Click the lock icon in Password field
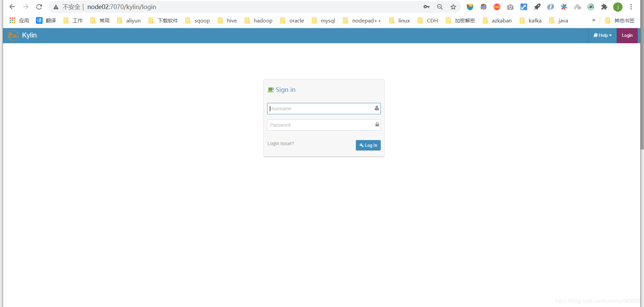Image resolution: width=644 pixels, height=307 pixels. [377, 124]
